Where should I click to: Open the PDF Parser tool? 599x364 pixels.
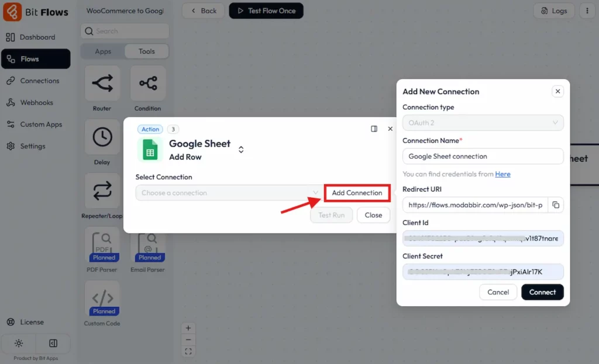pyautogui.click(x=102, y=245)
